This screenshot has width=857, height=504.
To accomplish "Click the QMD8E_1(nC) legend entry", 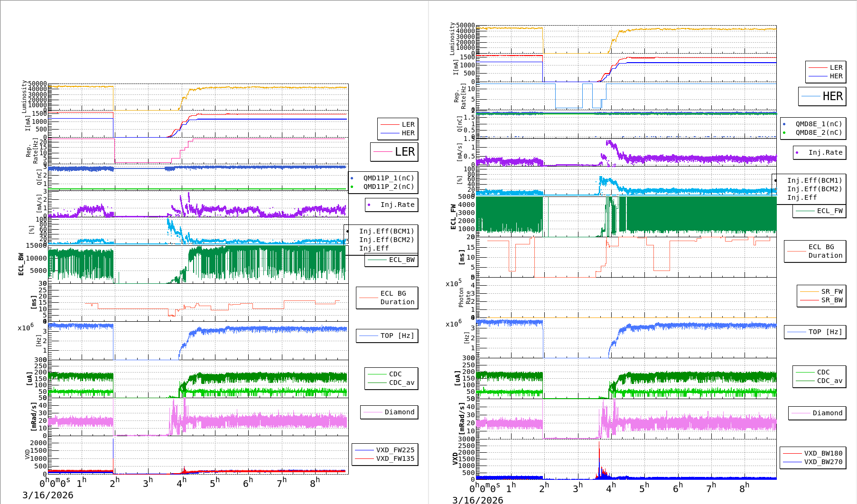I will point(813,124).
